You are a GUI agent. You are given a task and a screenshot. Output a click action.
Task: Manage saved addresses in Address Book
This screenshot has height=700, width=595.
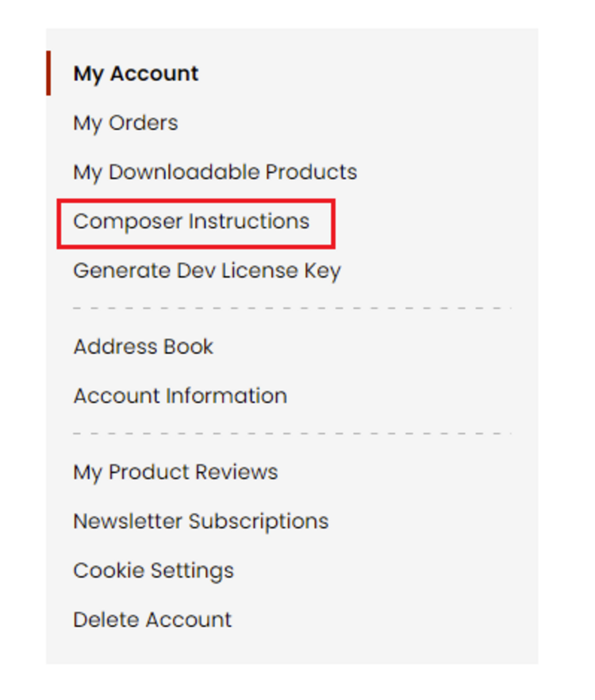(143, 347)
